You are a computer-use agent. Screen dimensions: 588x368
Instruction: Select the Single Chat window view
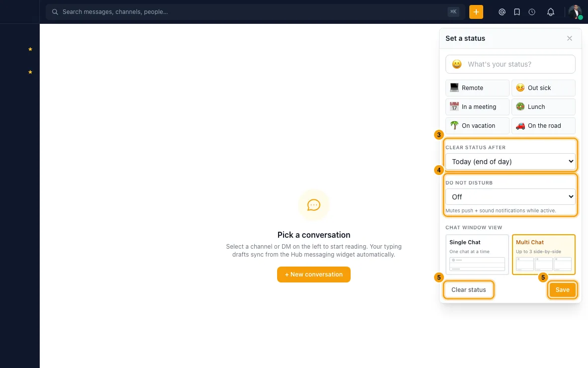pyautogui.click(x=477, y=255)
